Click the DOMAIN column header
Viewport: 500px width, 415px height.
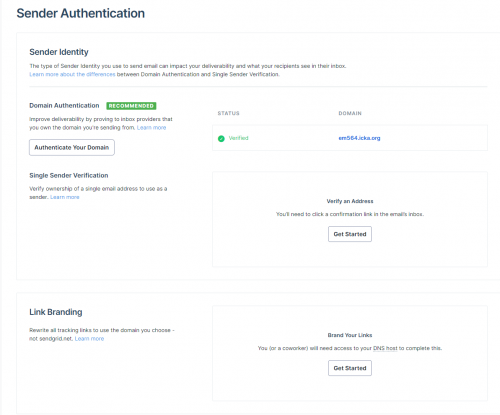pyautogui.click(x=350, y=113)
